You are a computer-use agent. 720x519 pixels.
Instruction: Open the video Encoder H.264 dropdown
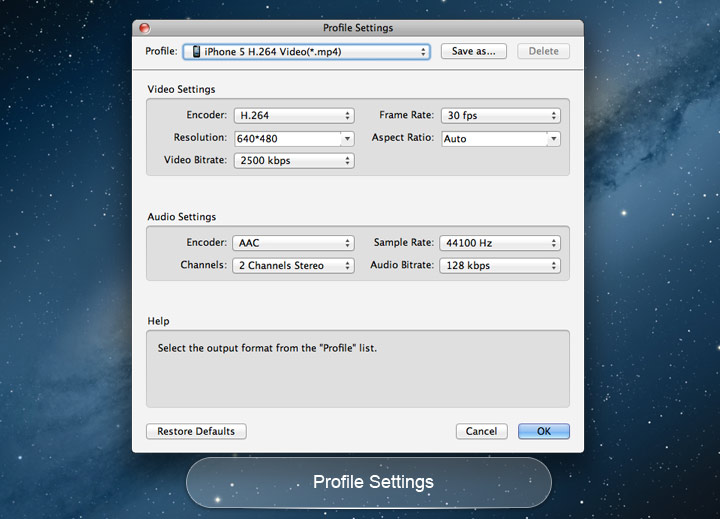pyautogui.click(x=293, y=116)
